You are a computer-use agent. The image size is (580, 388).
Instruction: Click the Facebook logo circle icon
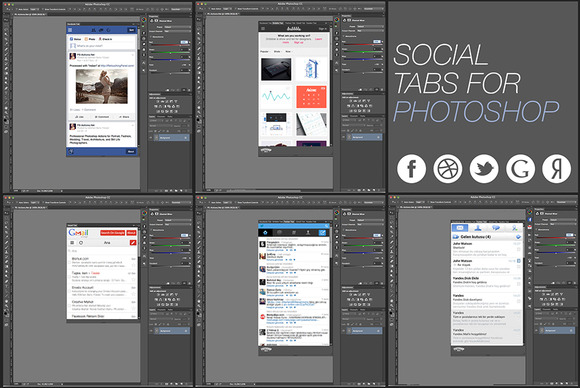(411, 169)
